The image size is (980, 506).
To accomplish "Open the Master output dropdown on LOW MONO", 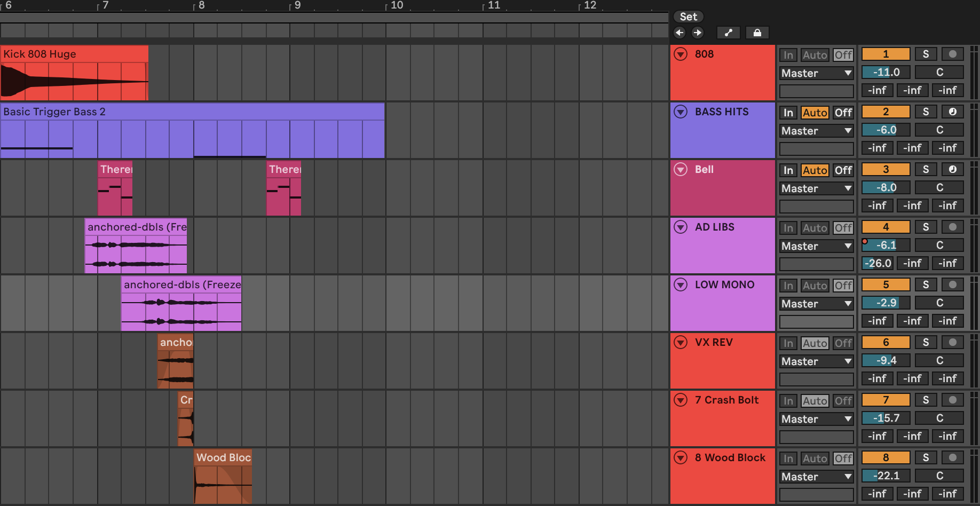I will 816,304.
